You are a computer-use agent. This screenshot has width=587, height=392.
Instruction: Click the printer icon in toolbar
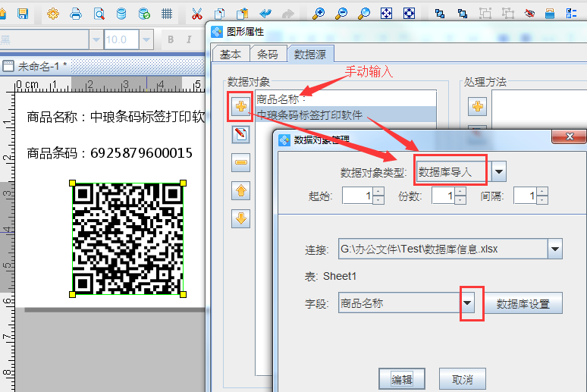(x=76, y=14)
